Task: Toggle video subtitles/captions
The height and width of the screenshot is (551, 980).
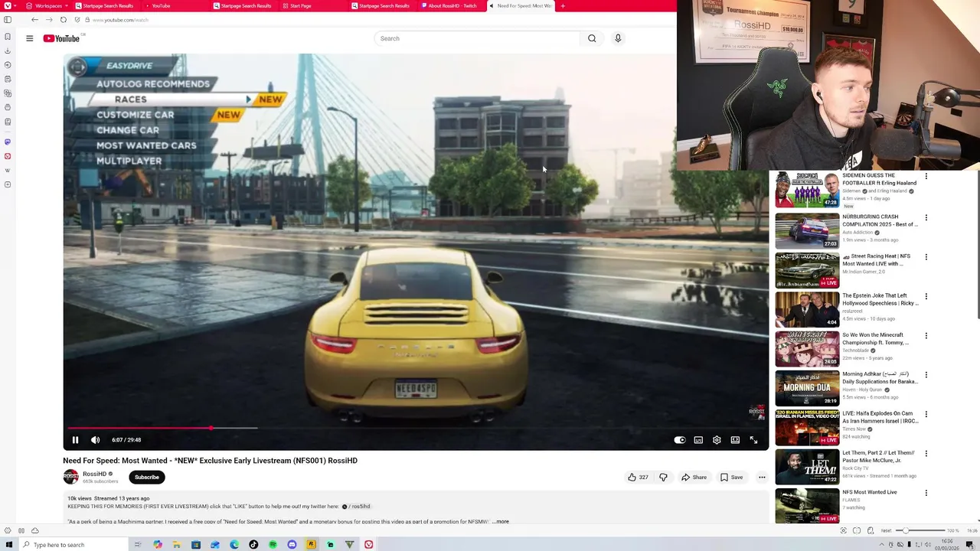Action: click(698, 440)
